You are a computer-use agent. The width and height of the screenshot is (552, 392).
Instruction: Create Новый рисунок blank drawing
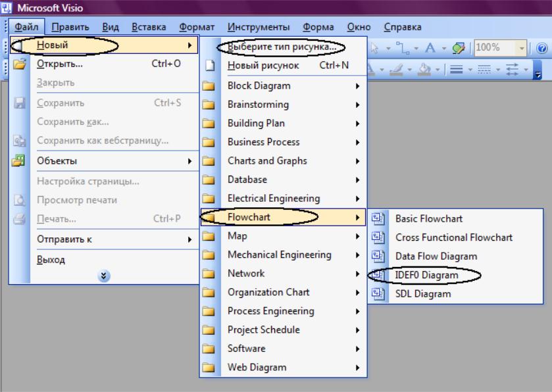284,65
